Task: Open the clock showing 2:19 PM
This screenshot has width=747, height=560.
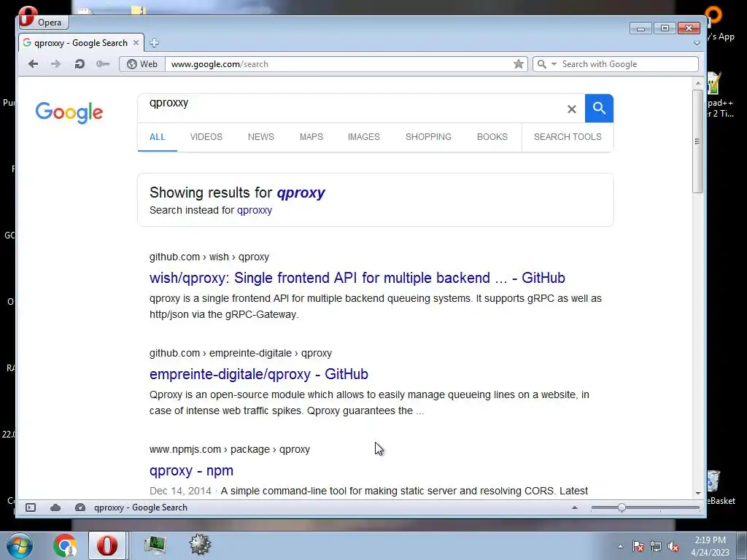Action: coord(710,546)
